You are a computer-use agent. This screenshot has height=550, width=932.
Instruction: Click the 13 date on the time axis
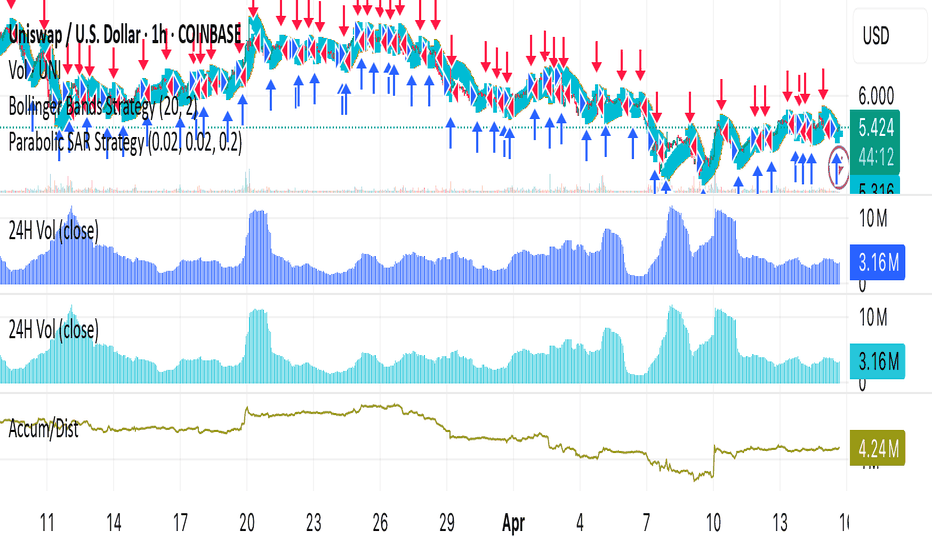(779, 523)
